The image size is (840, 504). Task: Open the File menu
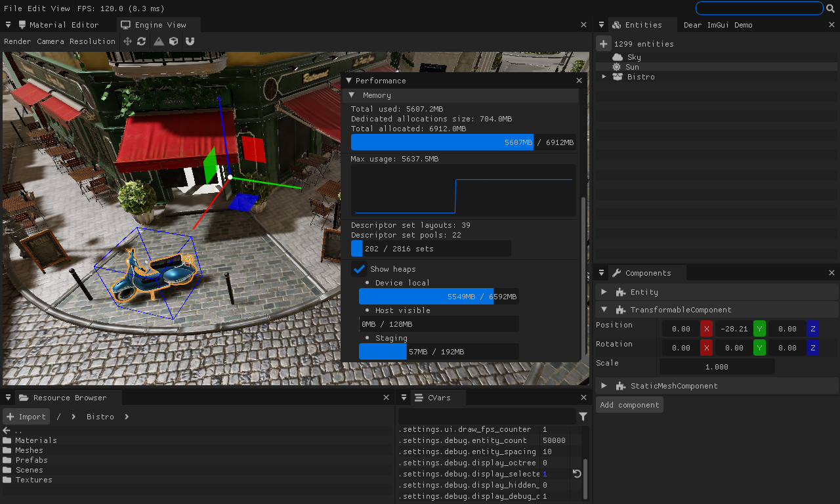click(13, 9)
